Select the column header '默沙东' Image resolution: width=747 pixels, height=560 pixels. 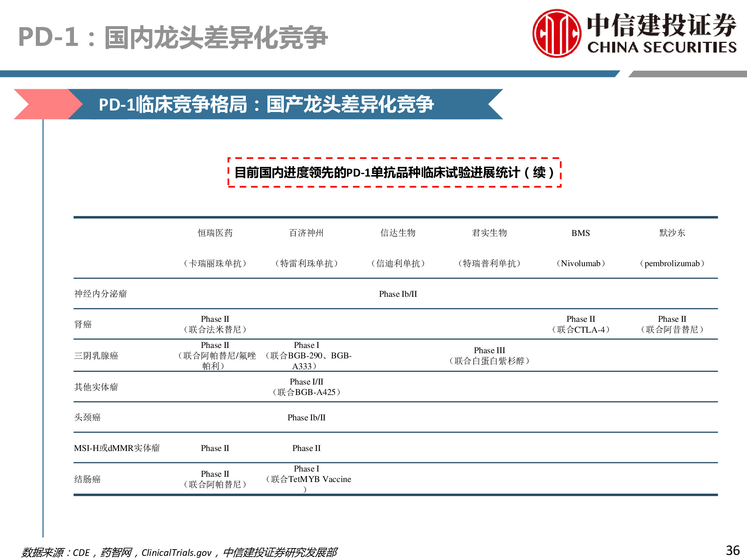(x=672, y=233)
